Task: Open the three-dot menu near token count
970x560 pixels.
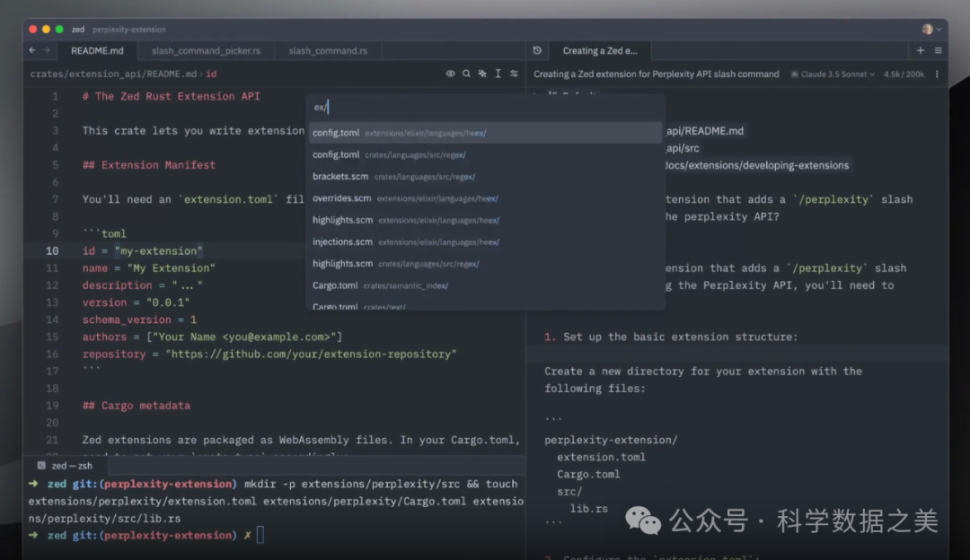Action: click(x=937, y=74)
